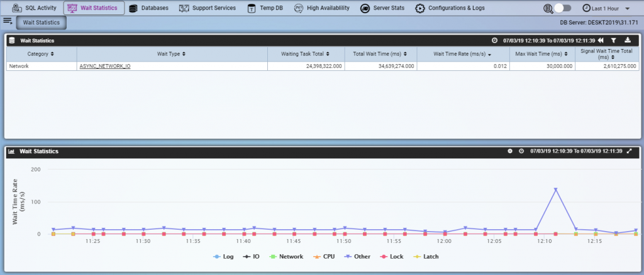Open the Last 1 Hour time dropdown
The height and width of the screenshot is (275, 644).
pyautogui.click(x=606, y=8)
